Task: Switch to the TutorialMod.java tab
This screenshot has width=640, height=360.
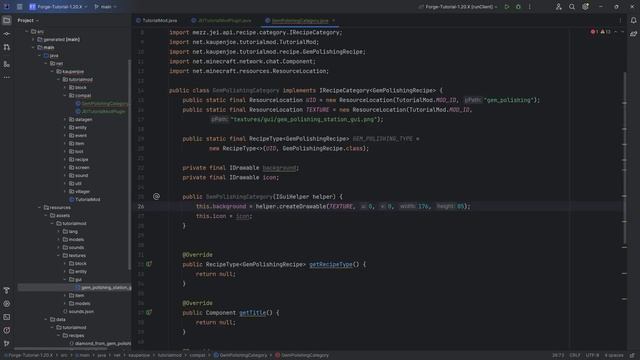Action: tap(157, 20)
